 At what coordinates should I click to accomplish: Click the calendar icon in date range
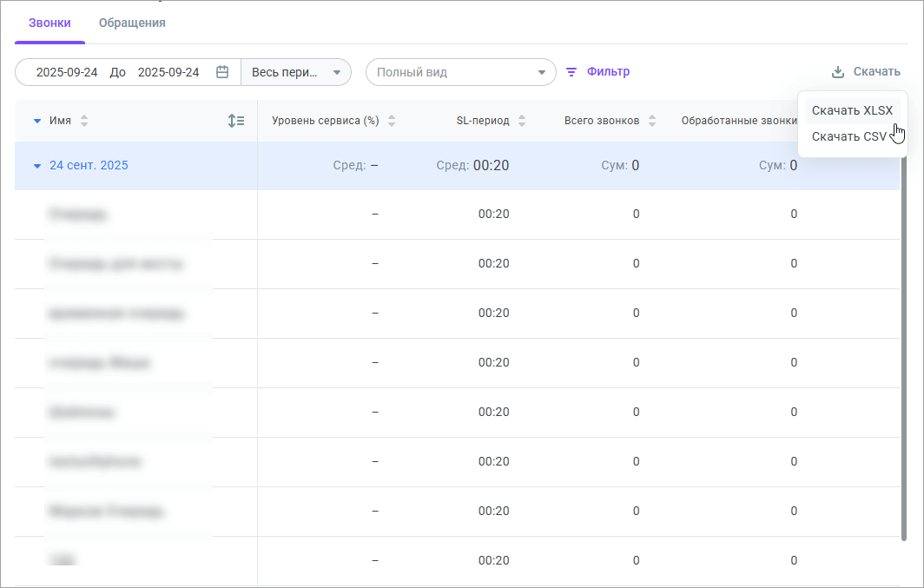tap(222, 72)
